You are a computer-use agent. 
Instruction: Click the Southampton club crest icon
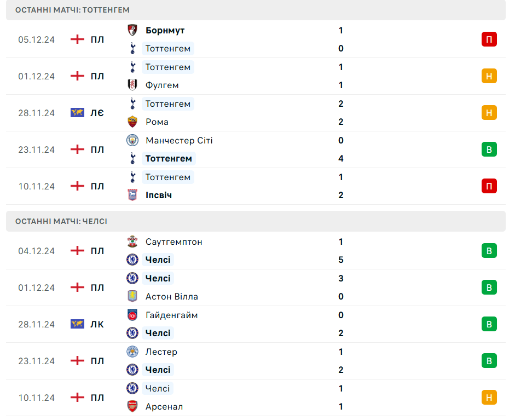[132, 242]
